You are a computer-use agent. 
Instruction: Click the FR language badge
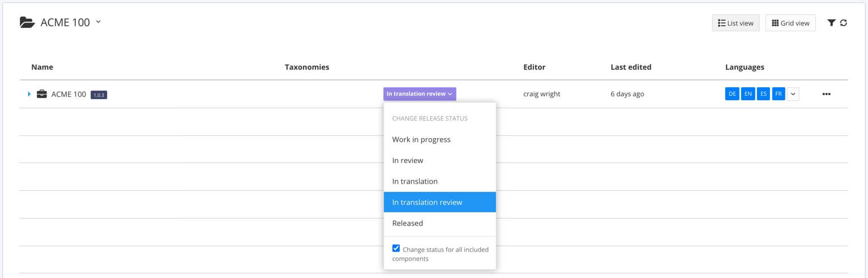coord(779,94)
